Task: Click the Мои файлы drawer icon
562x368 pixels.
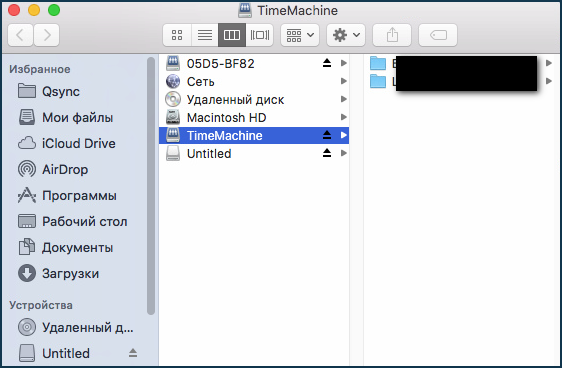Action: (27, 117)
